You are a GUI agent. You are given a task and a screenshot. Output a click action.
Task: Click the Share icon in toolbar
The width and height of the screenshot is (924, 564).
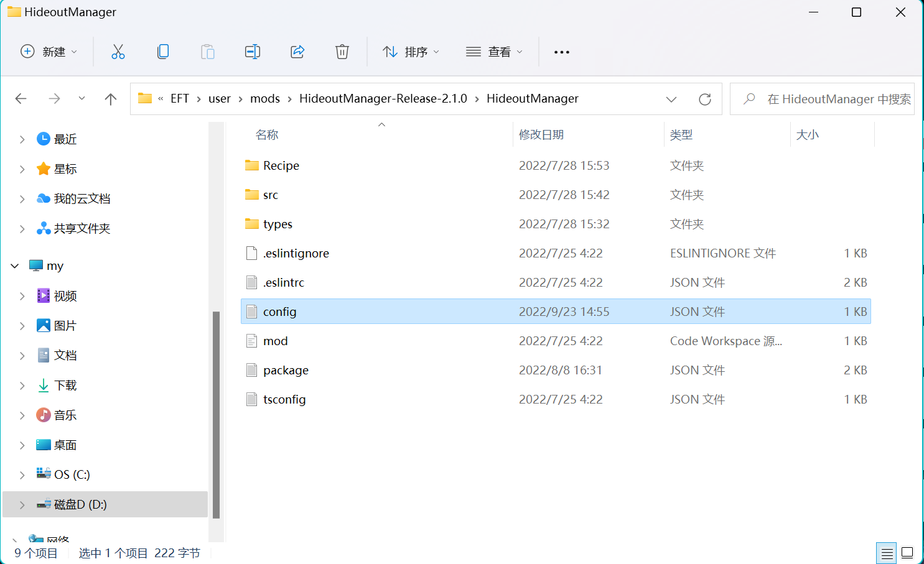pyautogui.click(x=297, y=52)
